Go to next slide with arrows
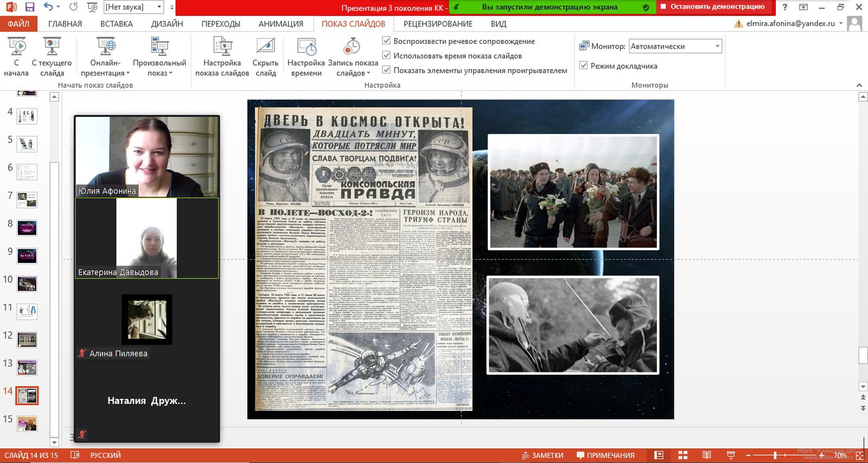868x463 pixels. tap(863, 408)
